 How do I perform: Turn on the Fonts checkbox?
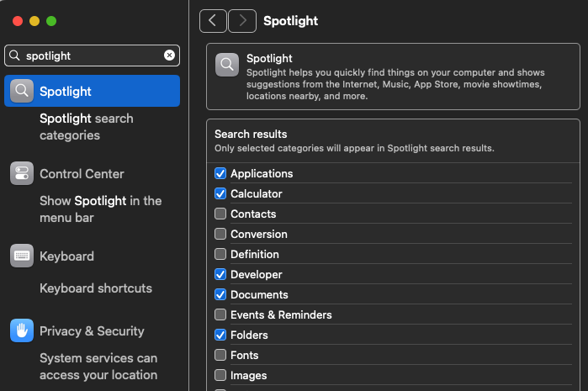(x=220, y=356)
